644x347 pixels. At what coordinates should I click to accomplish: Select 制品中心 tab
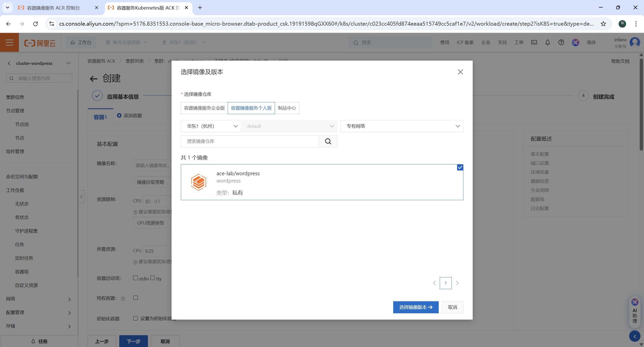(x=287, y=108)
